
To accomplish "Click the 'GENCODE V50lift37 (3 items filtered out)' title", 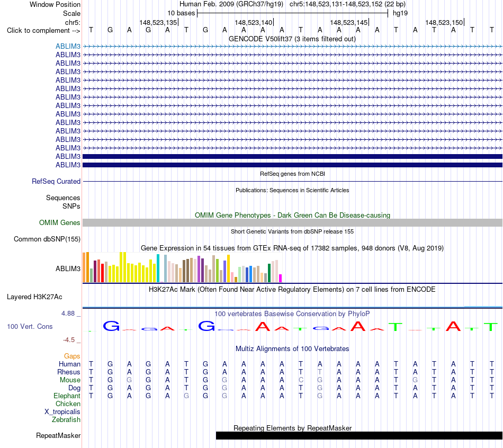I will (292, 39).
